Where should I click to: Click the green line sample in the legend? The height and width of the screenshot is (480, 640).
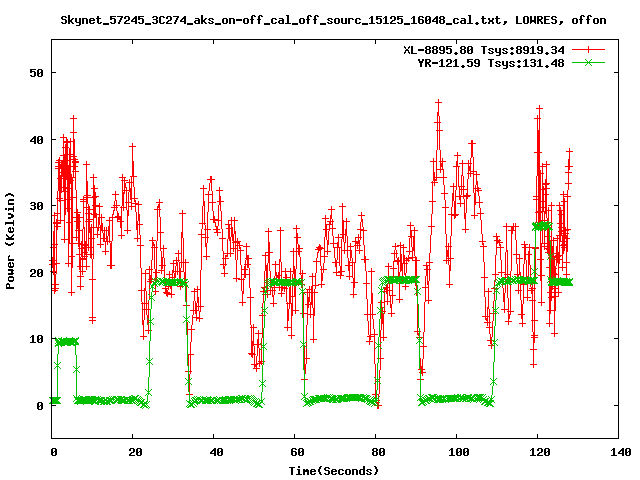point(588,62)
